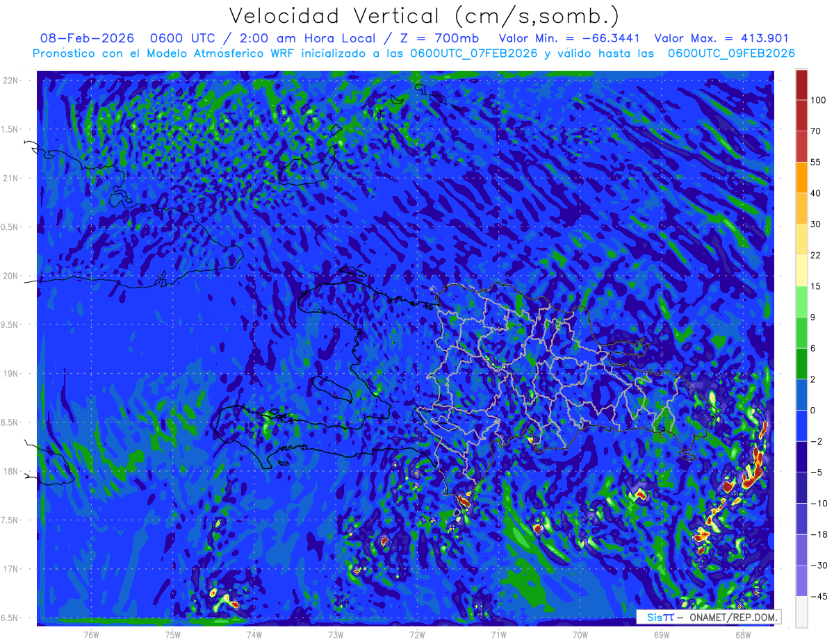This screenshot has width=834, height=644.
Task: Click the '22N' latitude label
Action: (10, 80)
